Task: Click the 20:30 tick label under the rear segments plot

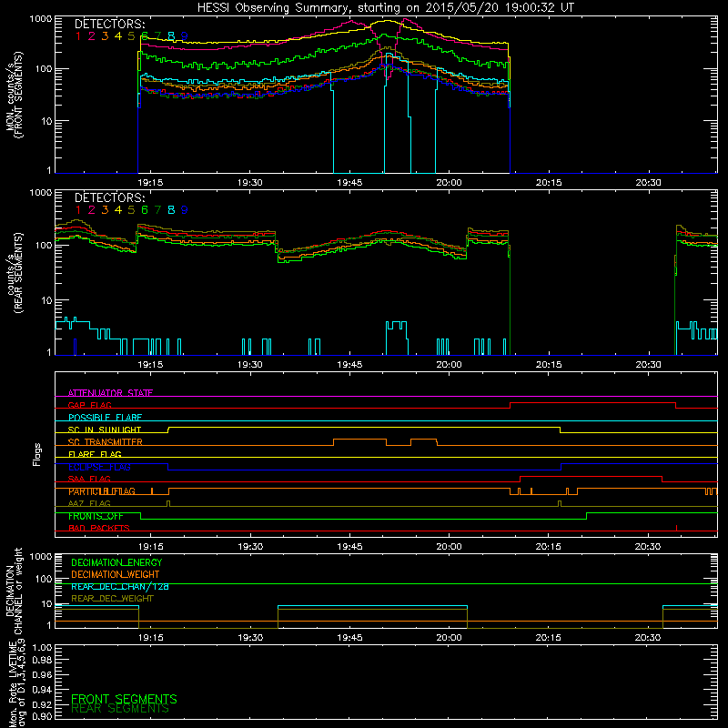Action: [648, 365]
